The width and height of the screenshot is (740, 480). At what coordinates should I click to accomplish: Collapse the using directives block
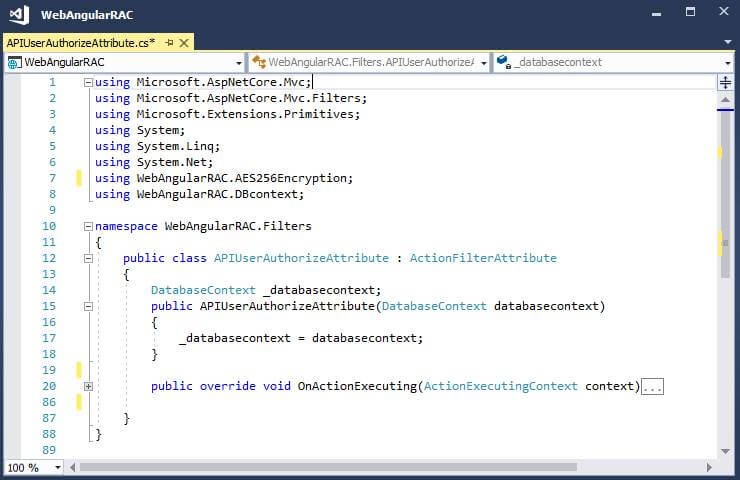pos(88,83)
